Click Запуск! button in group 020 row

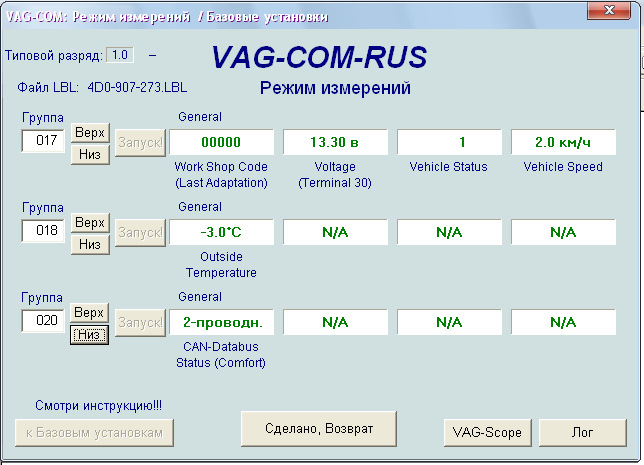tap(140, 322)
